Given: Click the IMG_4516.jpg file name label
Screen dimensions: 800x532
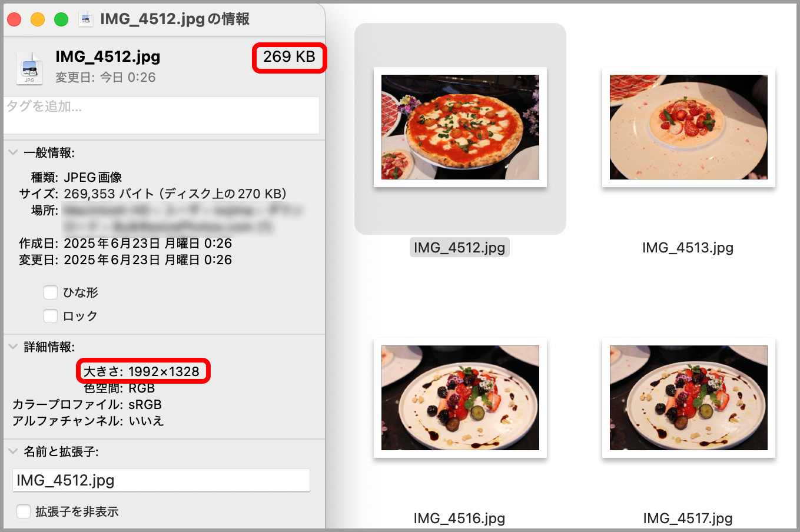Looking at the screenshot, I should (x=460, y=518).
